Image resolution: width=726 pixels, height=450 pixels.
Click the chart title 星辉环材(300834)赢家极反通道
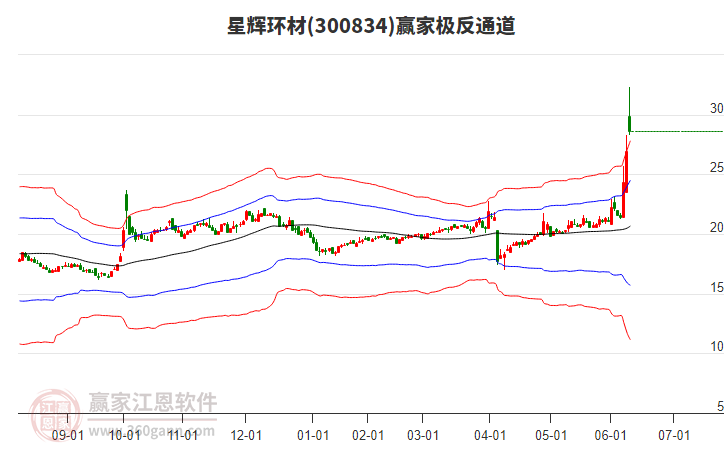point(371,26)
